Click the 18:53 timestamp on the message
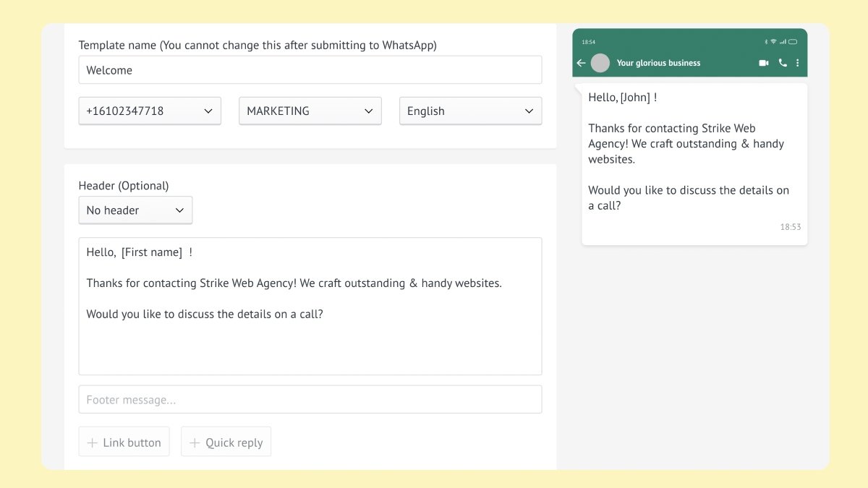 coord(791,226)
